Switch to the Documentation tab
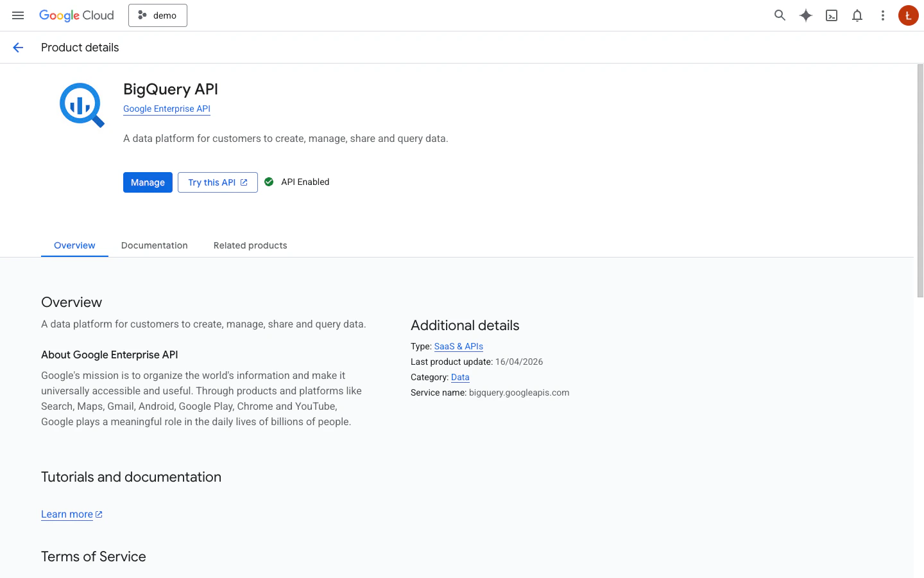 point(155,245)
